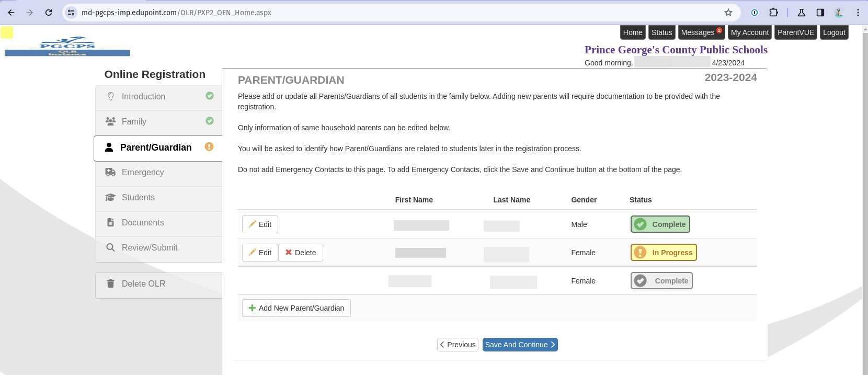Click the In Progress status badge
This screenshot has width=868, height=375.
click(664, 252)
